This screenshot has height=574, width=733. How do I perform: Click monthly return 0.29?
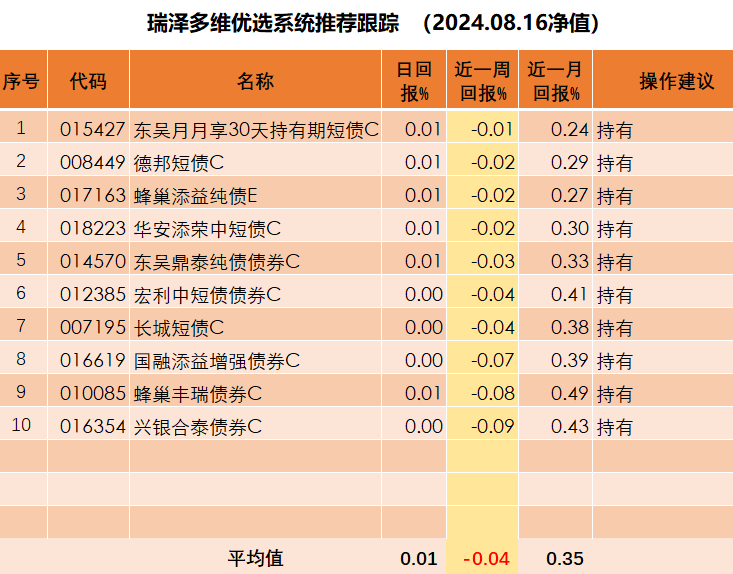(569, 162)
